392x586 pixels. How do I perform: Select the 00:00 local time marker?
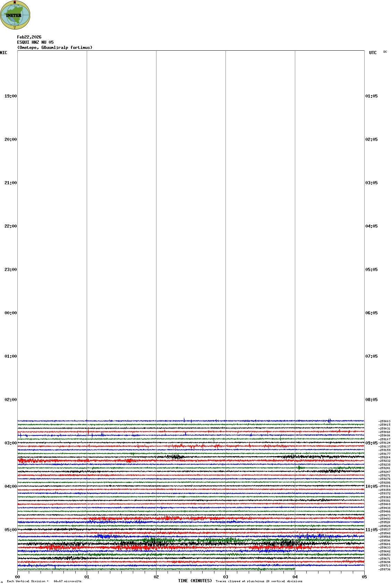(x=10, y=313)
